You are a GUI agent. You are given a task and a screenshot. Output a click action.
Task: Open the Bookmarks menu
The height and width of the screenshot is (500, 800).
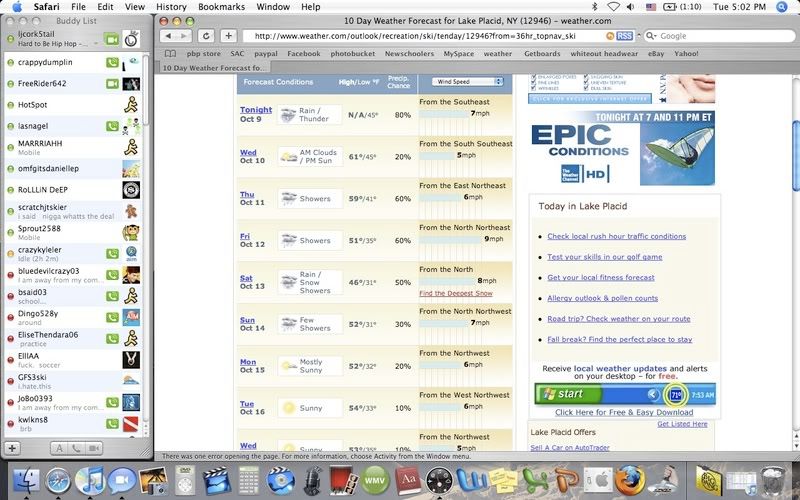point(220,6)
